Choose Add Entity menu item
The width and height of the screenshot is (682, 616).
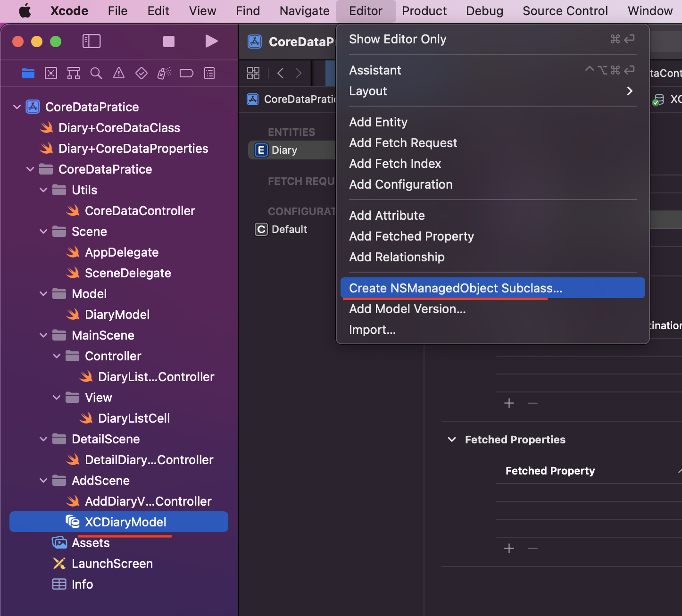(492, 122)
